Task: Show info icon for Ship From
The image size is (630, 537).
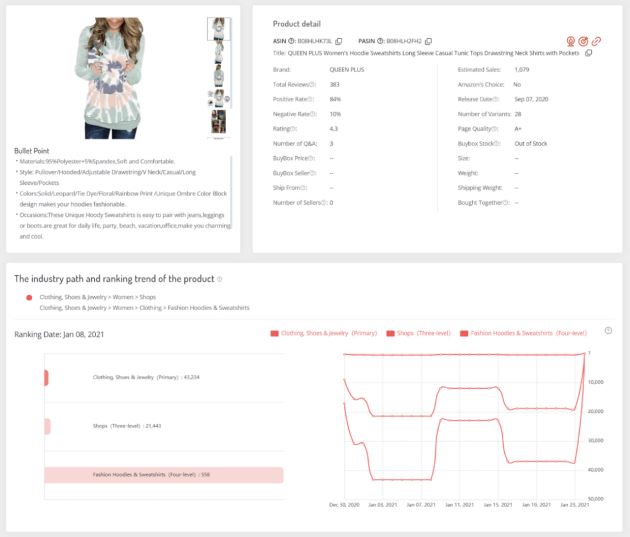Action: (x=304, y=188)
